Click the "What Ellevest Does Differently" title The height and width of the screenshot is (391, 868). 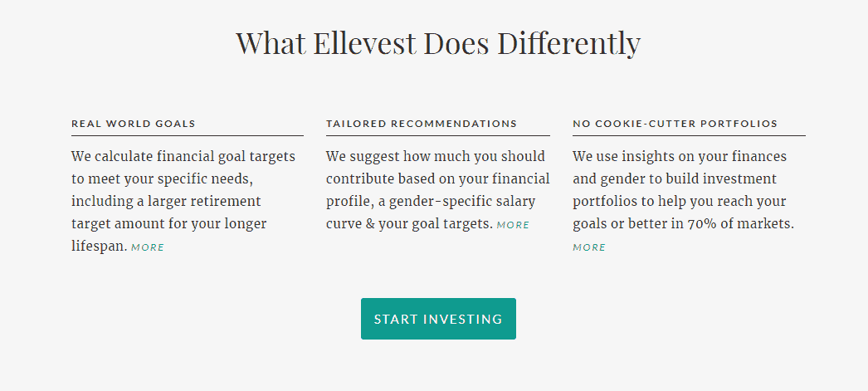(437, 43)
